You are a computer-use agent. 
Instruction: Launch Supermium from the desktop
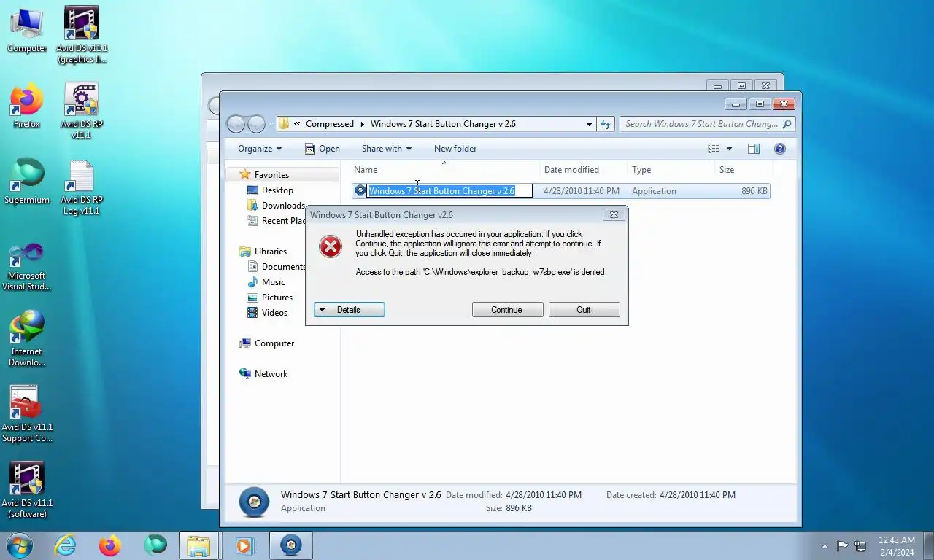point(27,182)
